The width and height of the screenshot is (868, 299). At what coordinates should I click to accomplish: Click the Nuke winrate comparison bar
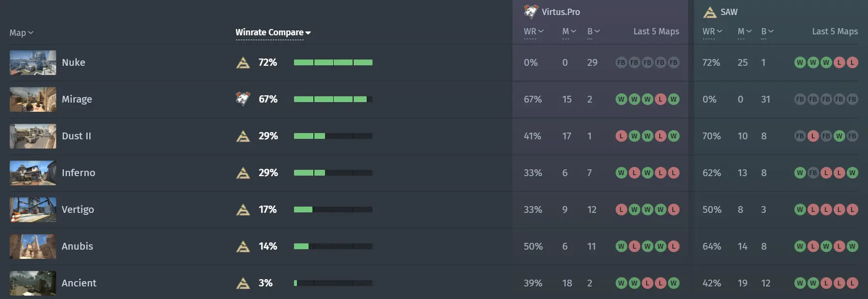tap(333, 62)
